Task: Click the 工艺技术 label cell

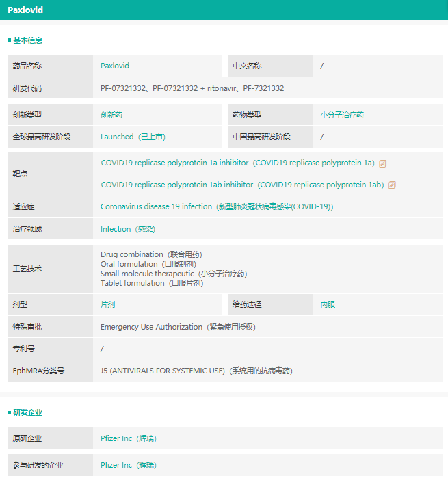Action: (x=50, y=269)
